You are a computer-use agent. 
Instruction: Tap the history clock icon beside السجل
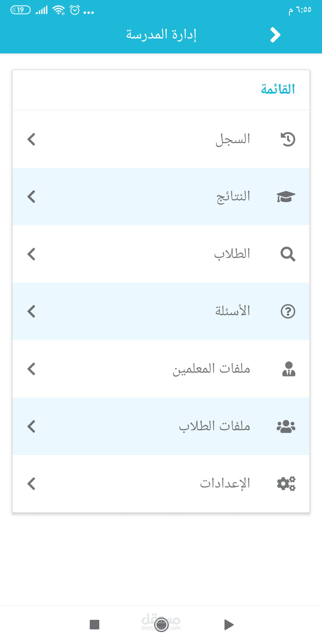click(x=288, y=139)
